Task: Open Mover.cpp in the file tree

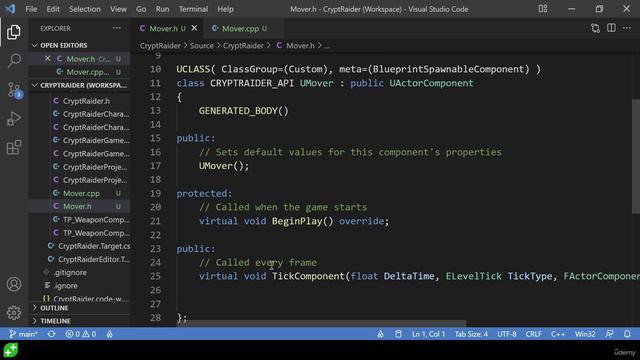Action: (80, 193)
